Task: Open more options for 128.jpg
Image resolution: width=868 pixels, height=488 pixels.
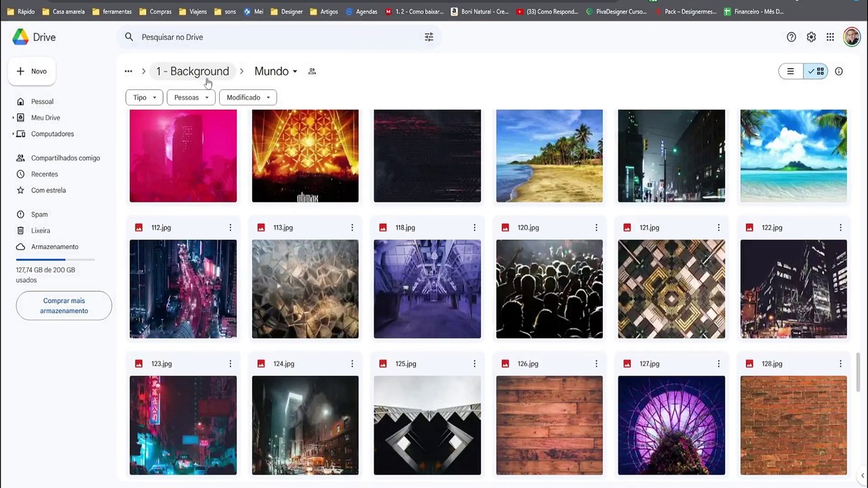Action: pos(840,364)
